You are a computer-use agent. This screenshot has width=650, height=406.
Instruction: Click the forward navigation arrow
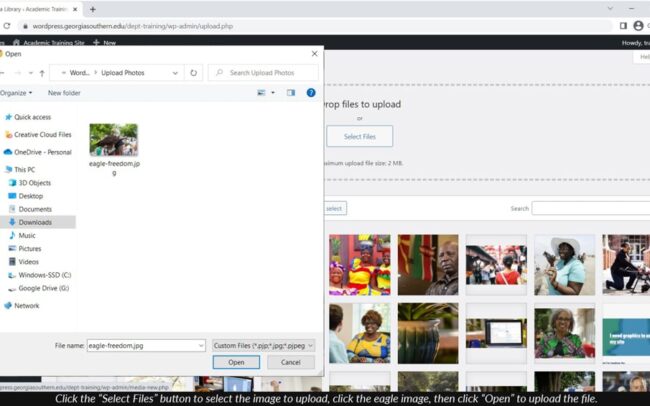17,73
